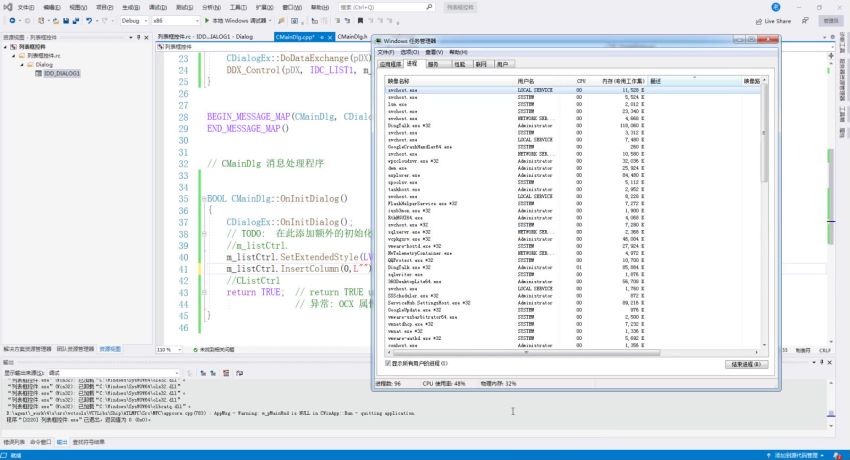Click the Output toolbar's next-message icon
Viewport: 850px width, 460px height.
[213, 373]
